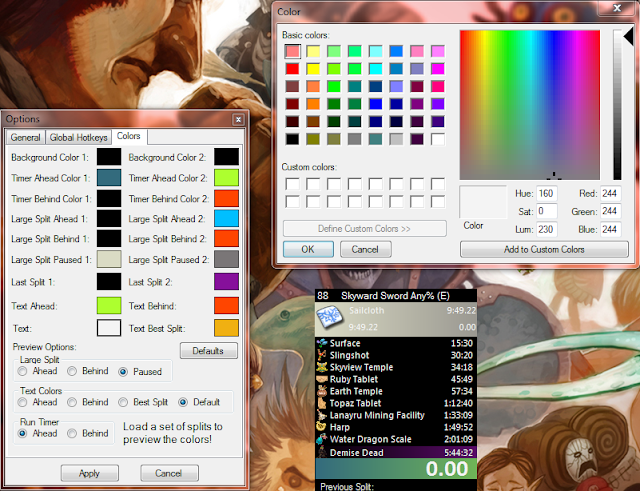Click Add to Custom Colors button
The width and height of the screenshot is (640, 491).
pos(544,249)
